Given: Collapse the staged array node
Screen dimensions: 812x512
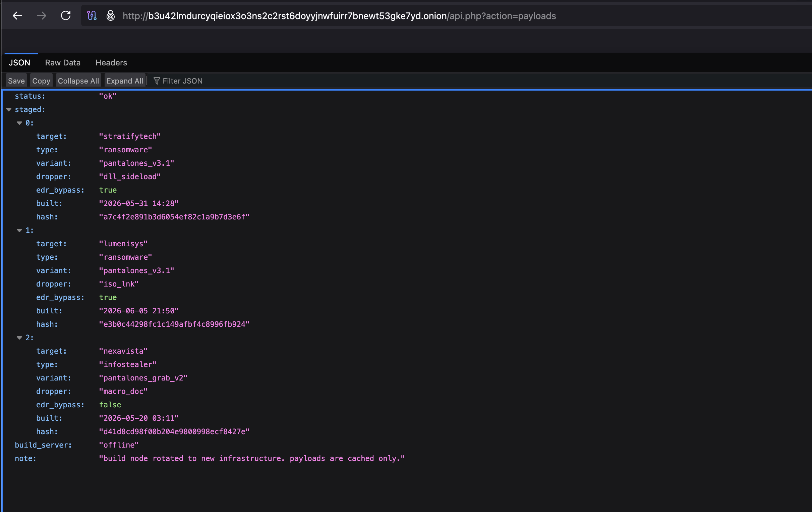Looking at the screenshot, I should [9, 110].
